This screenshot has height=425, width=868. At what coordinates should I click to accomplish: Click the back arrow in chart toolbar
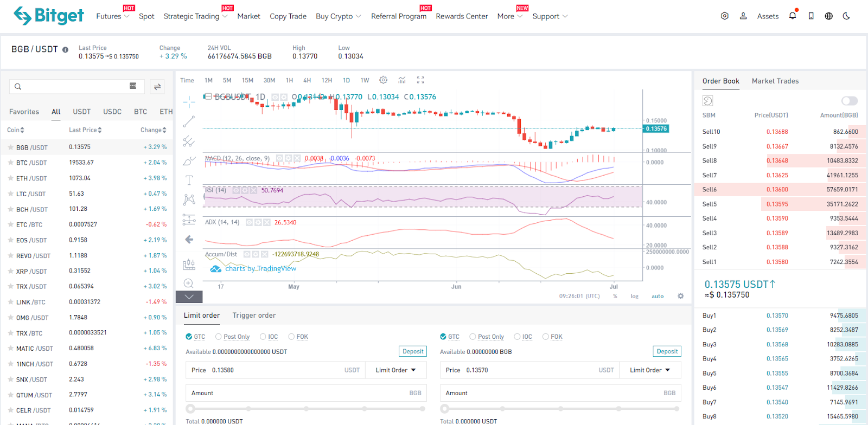tap(189, 240)
